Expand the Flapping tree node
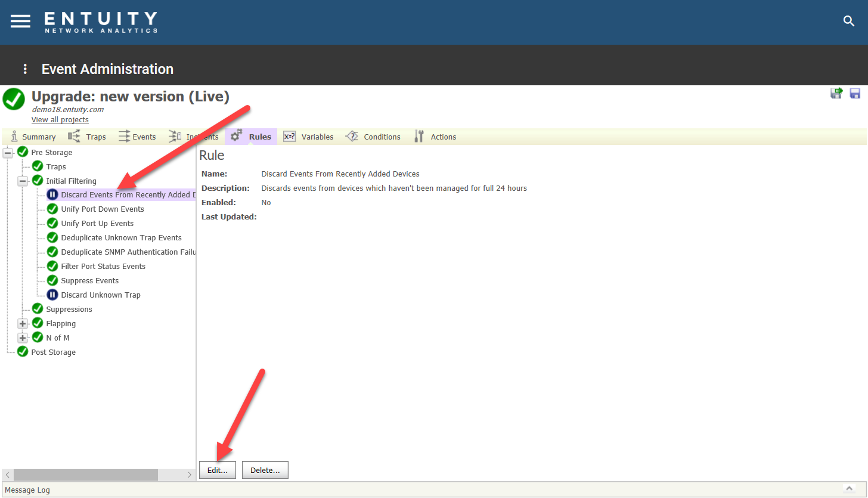 (23, 323)
